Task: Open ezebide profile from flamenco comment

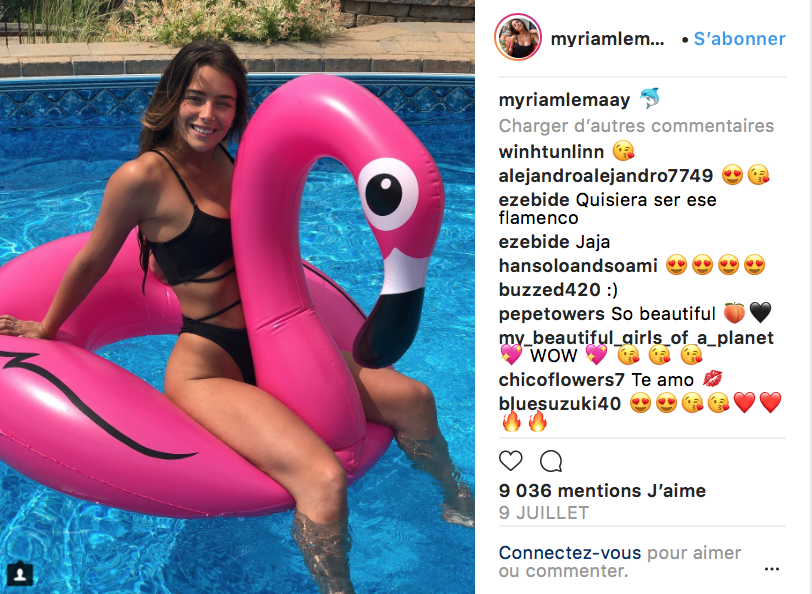Action: (x=534, y=200)
